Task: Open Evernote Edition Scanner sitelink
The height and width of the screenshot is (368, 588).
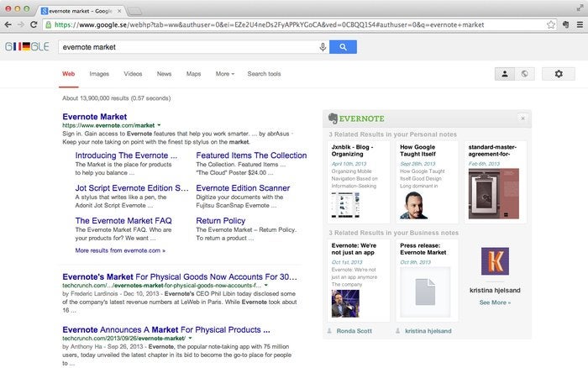Action: click(x=243, y=188)
